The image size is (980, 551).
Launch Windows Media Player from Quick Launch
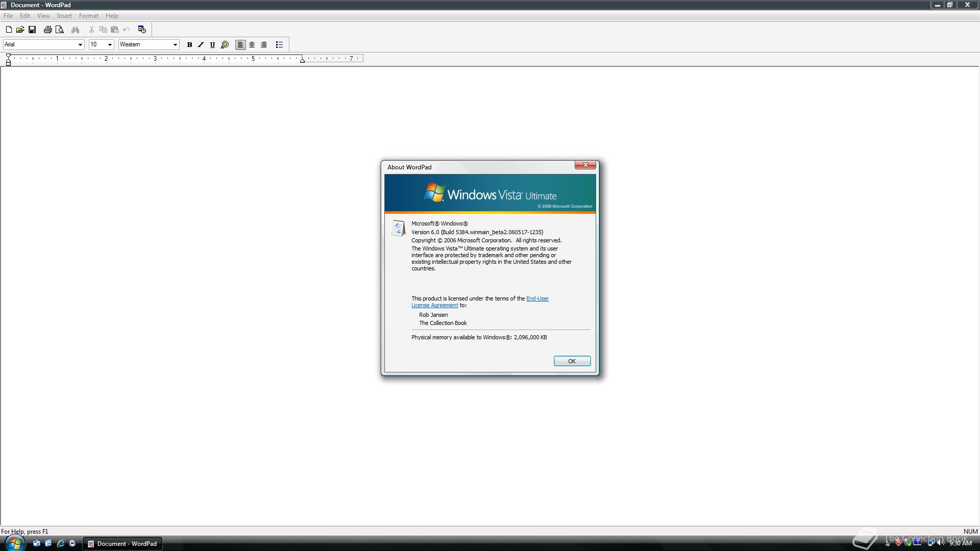coord(72,543)
